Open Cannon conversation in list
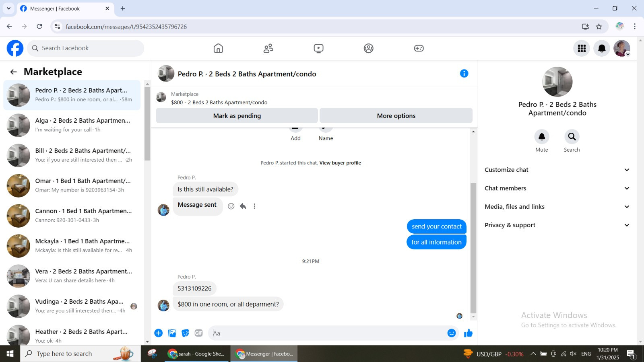This screenshot has width=644, height=362. point(72,216)
